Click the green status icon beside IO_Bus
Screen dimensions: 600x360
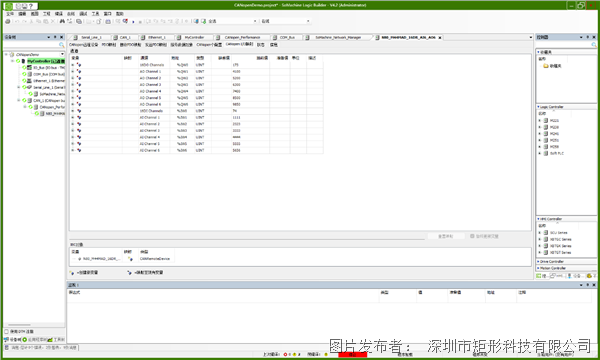tap(24, 68)
